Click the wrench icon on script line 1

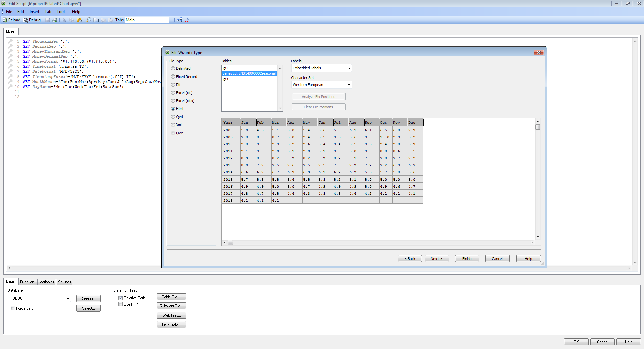pos(10,41)
